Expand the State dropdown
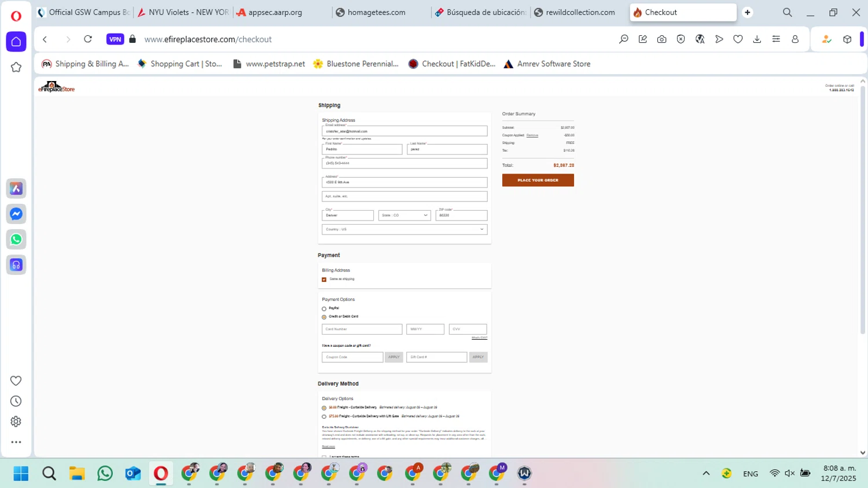The width and height of the screenshot is (868, 488). pos(404,215)
